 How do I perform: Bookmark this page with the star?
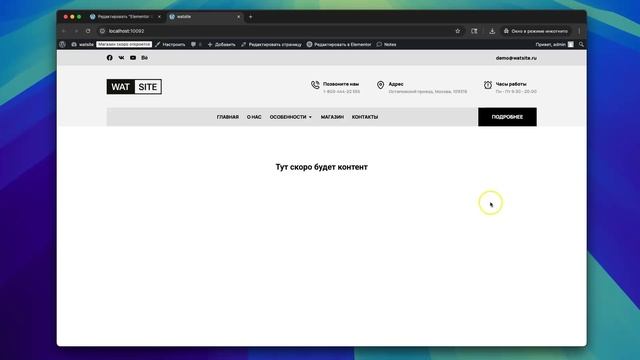click(458, 31)
